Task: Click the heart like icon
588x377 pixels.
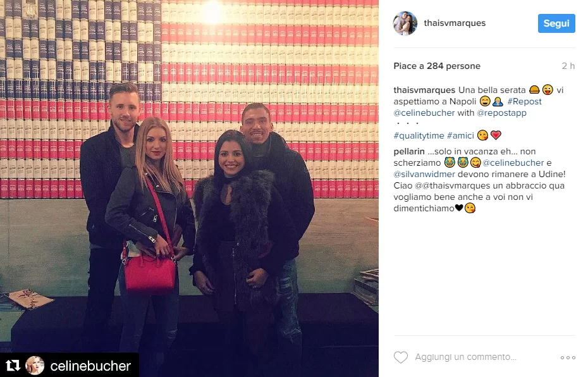Action: pos(400,357)
